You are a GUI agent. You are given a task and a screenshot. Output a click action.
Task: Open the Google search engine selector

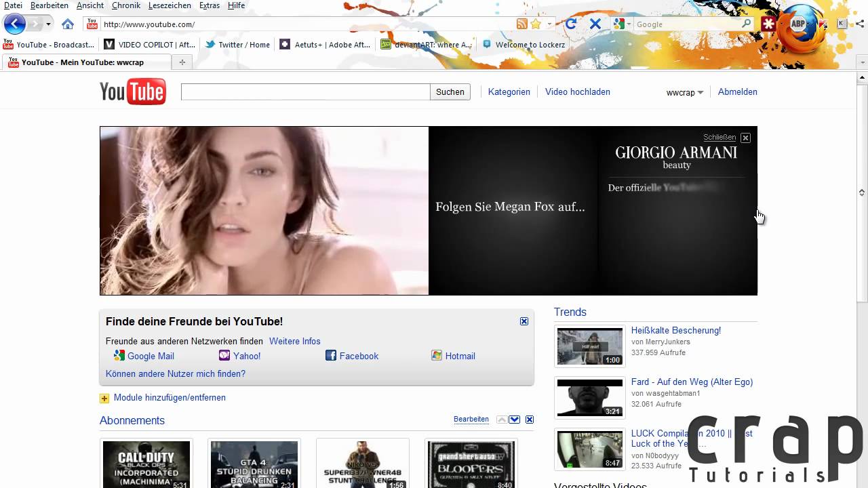coord(620,24)
